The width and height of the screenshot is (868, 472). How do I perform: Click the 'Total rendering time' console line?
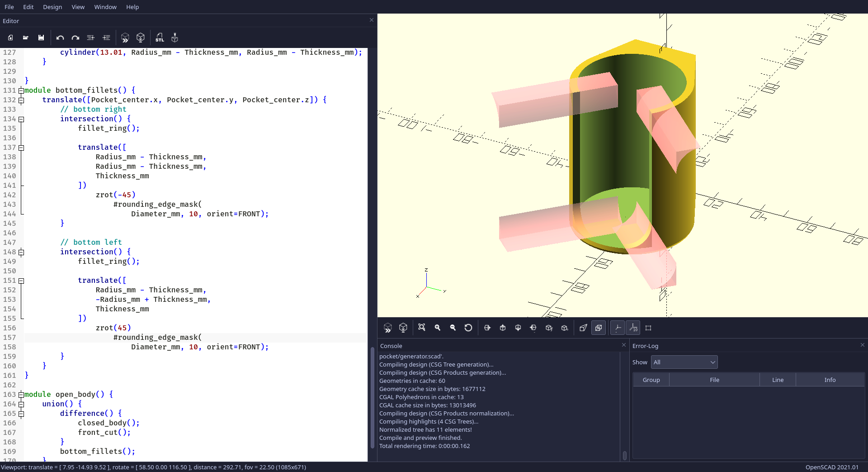pyautogui.click(x=425, y=446)
